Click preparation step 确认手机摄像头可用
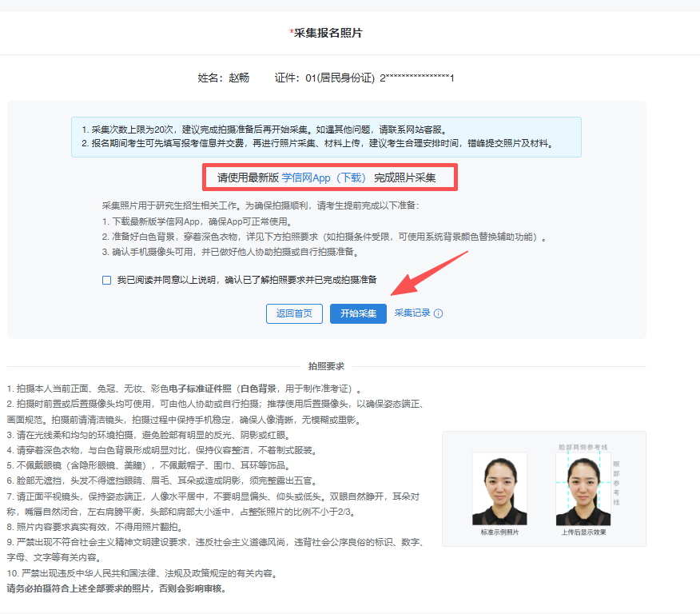Viewport: 700px width, 614px height. [231, 252]
